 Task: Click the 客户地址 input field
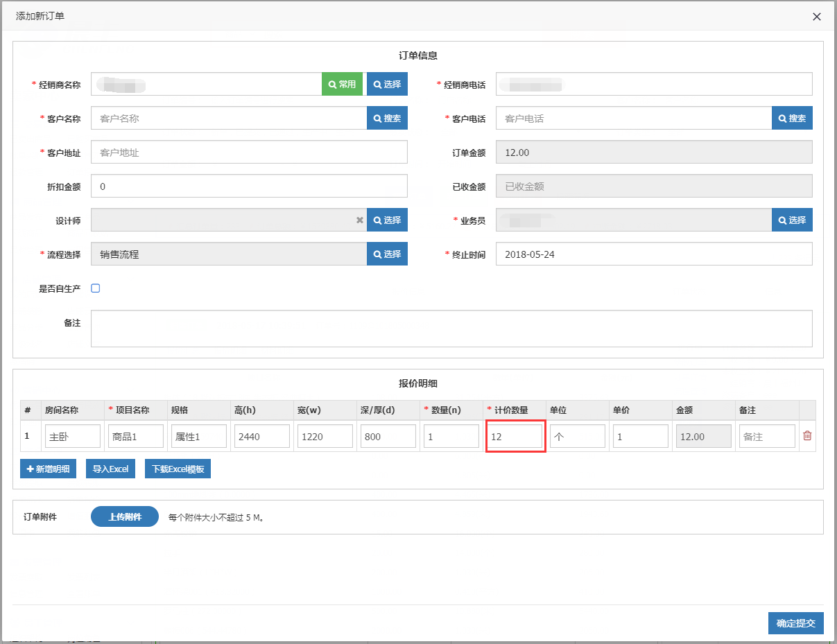tap(249, 152)
